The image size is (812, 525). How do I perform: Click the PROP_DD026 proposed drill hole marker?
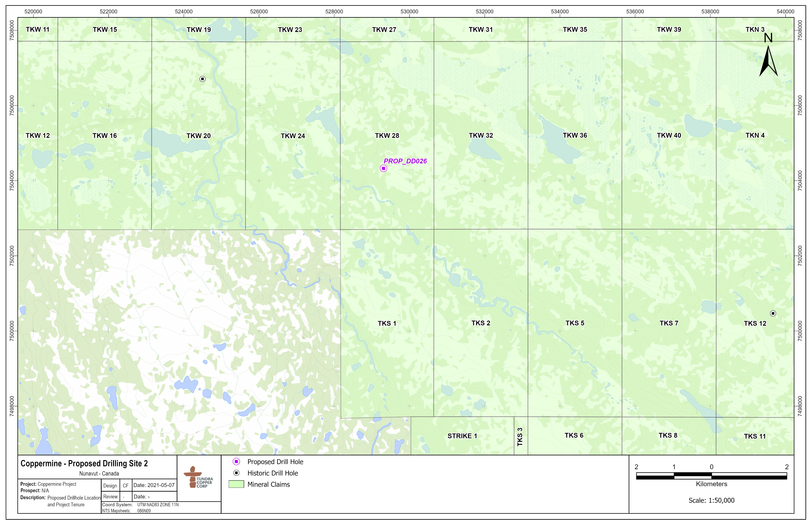click(x=384, y=168)
